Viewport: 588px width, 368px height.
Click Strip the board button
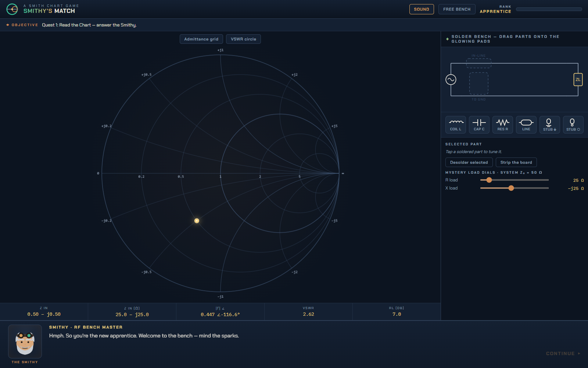(x=516, y=162)
